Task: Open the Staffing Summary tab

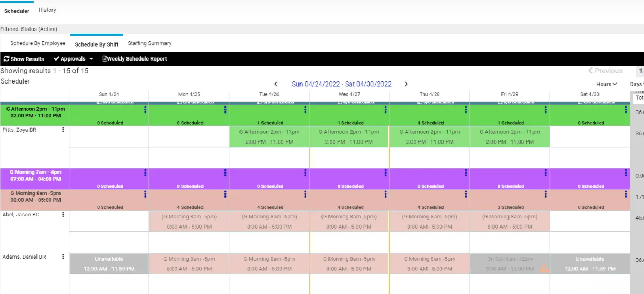Action: click(x=149, y=43)
